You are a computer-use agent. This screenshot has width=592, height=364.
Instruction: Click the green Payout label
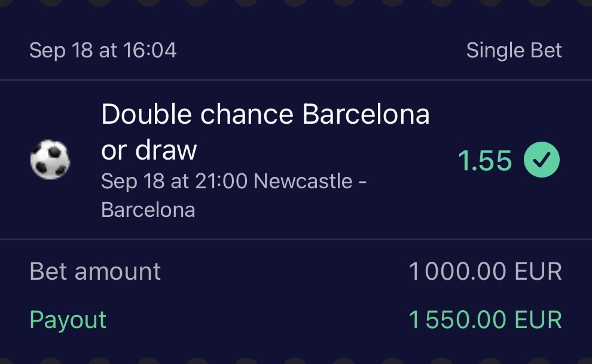[x=68, y=320]
